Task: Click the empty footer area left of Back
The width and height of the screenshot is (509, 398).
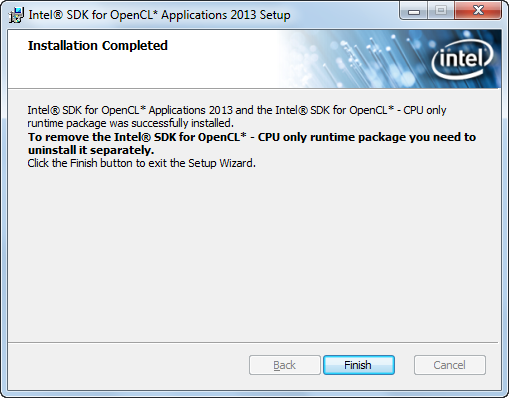Action: tap(128, 365)
